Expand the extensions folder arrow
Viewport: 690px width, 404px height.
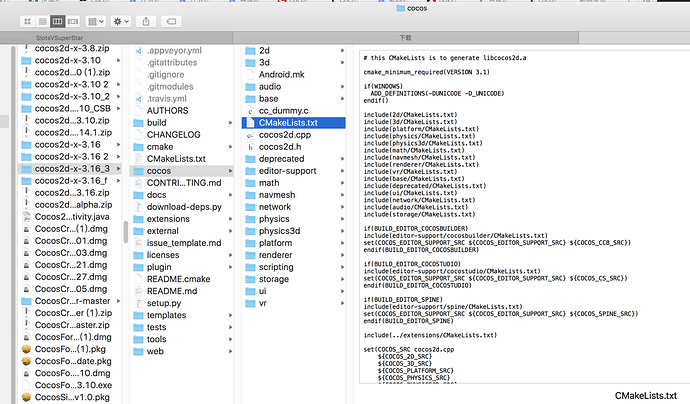[230, 219]
